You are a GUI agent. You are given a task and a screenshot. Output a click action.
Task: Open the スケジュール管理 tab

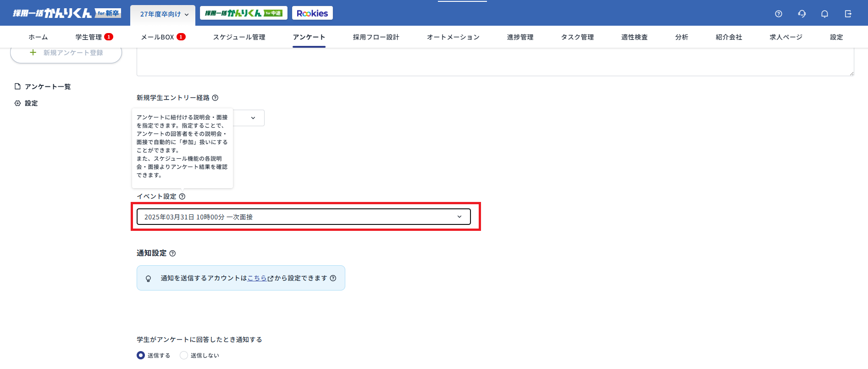coord(239,37)
